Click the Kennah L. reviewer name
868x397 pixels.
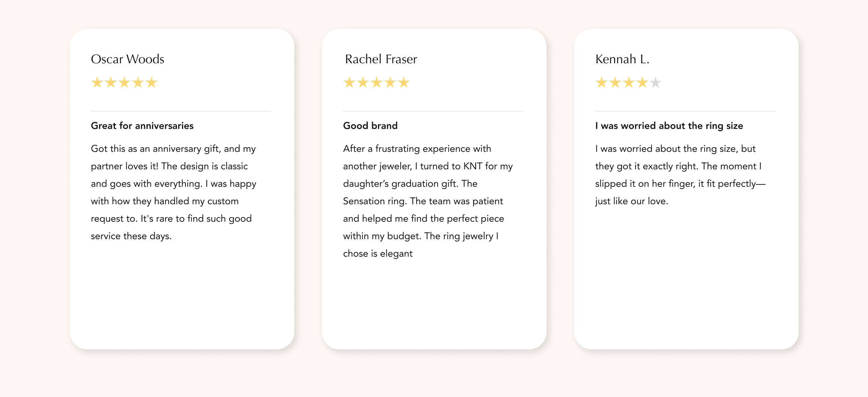click(x=622, y=59)
